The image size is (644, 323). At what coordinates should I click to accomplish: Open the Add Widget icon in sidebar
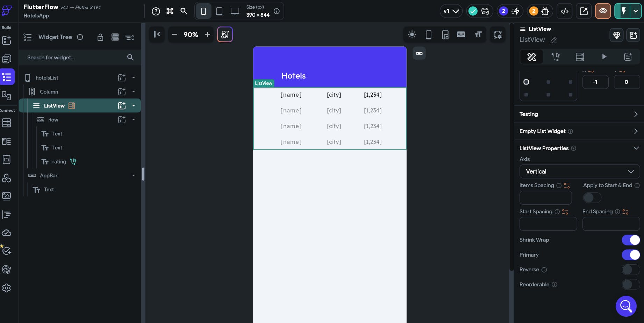click(7, 40)
